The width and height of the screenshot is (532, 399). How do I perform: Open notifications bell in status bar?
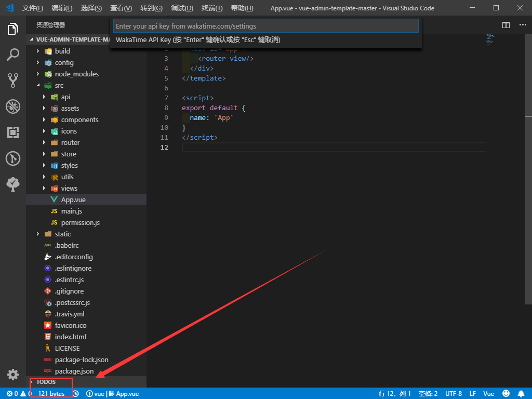click(x=522, y=394)
